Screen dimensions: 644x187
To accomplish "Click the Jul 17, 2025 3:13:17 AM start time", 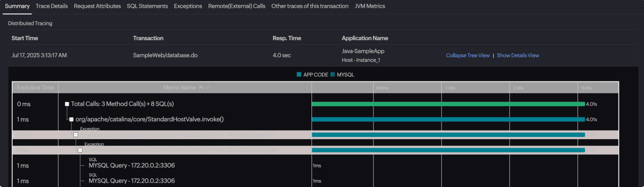I will tap(39, 55).
